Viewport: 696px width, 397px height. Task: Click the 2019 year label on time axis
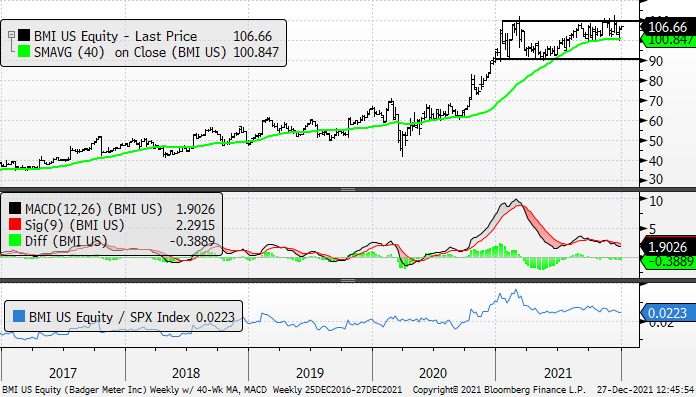[309, 373]
